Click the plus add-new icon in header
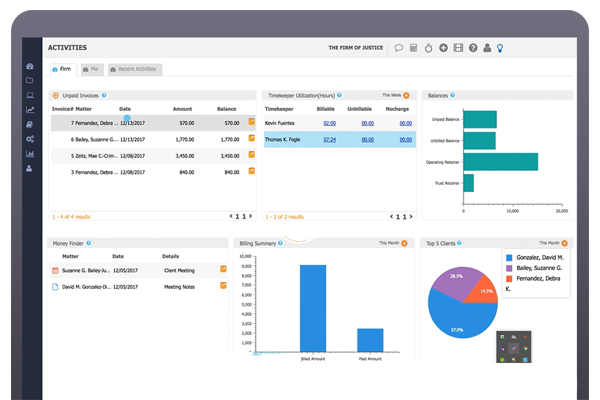Viewport: 600px width, 400px height. (443, 48)
